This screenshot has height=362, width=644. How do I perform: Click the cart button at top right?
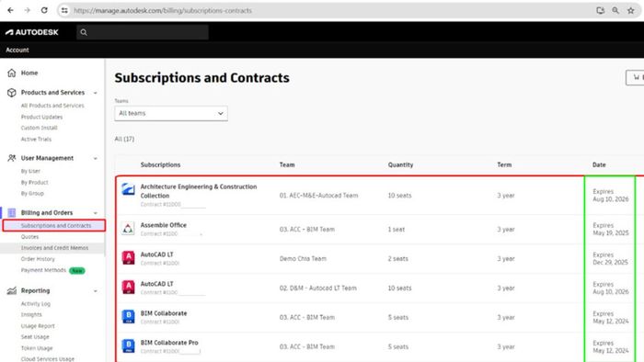pos(635,77)
